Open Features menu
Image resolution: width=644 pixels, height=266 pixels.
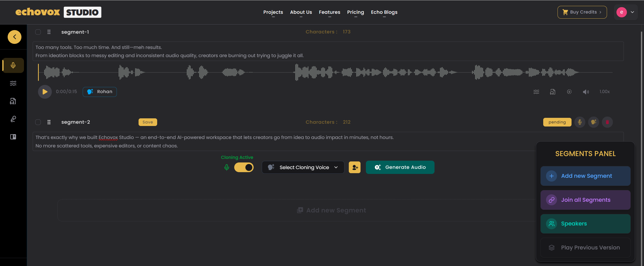[x=329, y=12]
